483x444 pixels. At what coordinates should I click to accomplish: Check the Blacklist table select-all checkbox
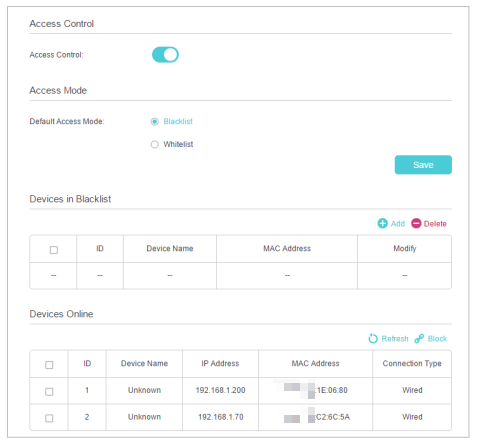pyautogui.click(x=54, y=250)
